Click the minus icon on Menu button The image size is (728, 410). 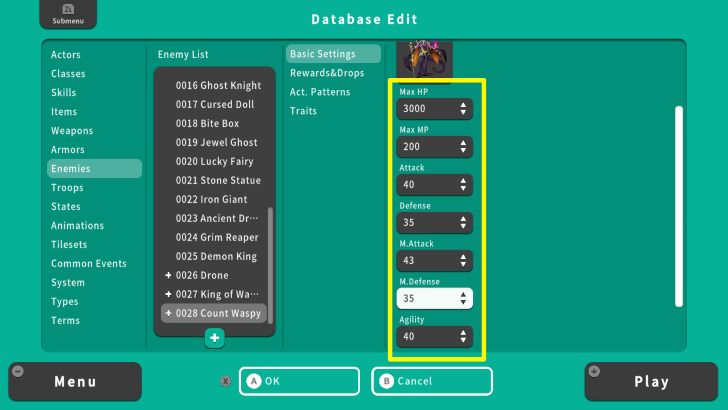18,371
